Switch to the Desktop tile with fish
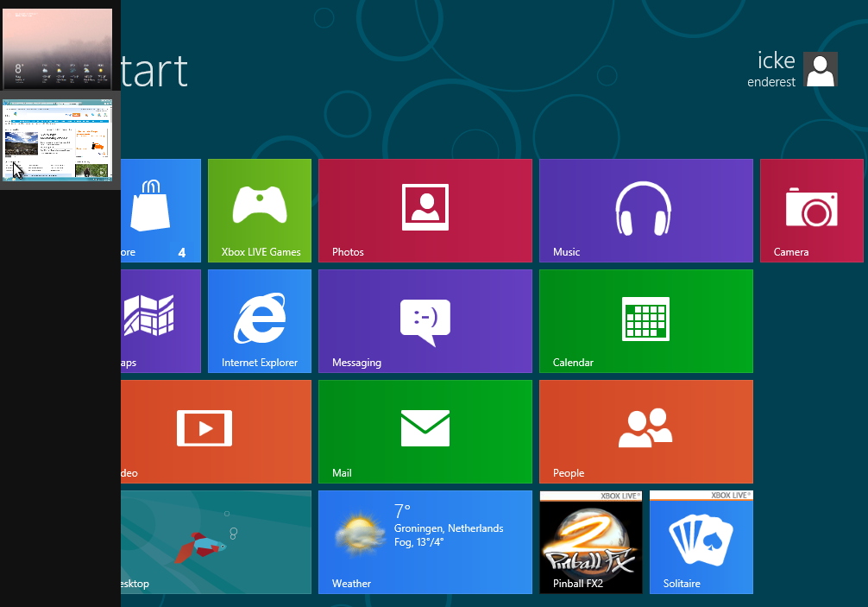The height and width of the screenshot is (607, 868). pos(216,541)
